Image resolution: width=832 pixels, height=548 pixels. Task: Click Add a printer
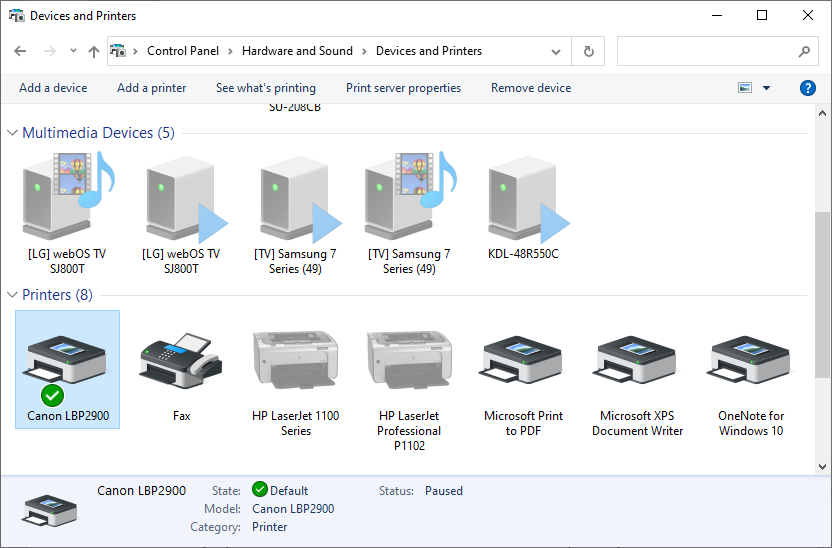151,88
